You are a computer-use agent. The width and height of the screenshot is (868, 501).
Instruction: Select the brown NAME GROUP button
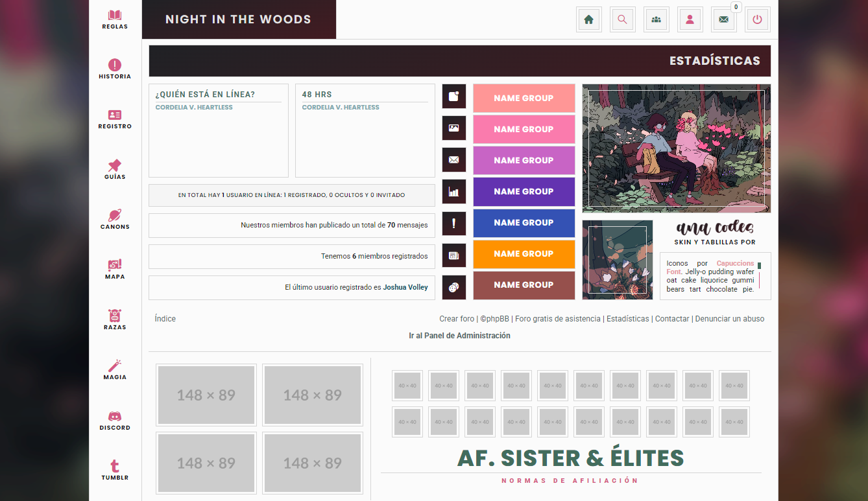click(x=524, y=285)
